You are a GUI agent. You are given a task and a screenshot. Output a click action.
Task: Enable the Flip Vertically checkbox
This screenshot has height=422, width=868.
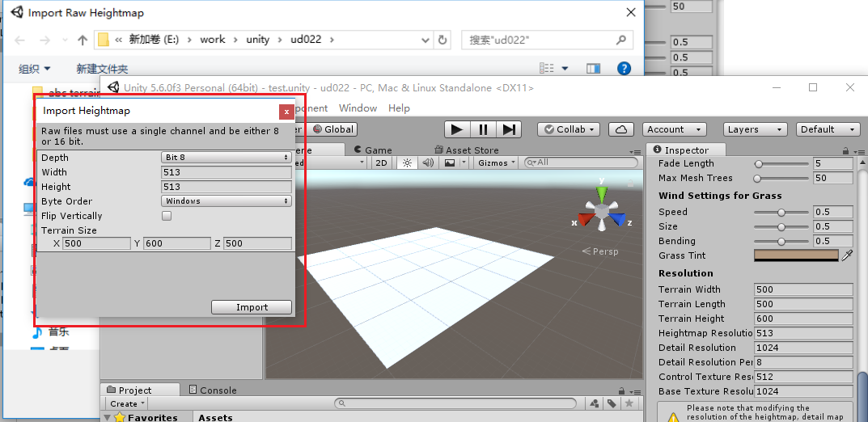tap(167, 216)
